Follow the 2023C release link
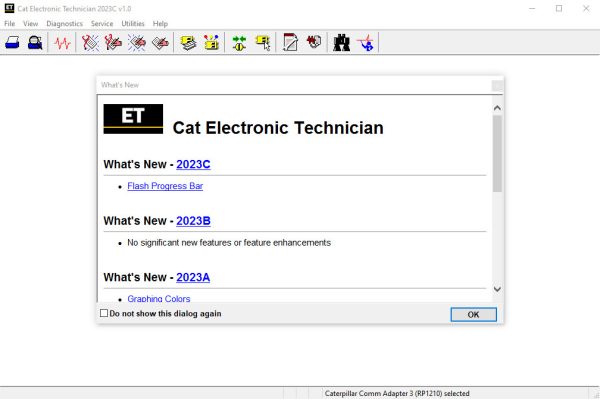 193,164
